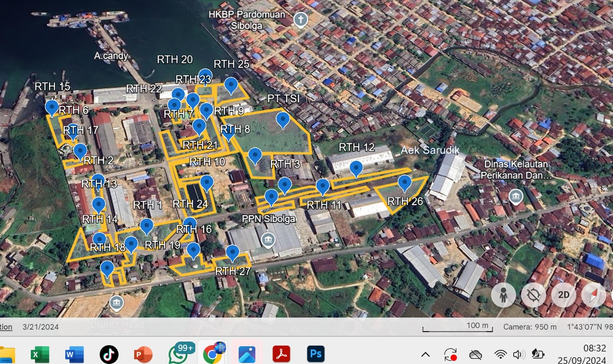
Task: Click the HKBP Pardomuan Sibolga church icon
Action: point(300,20)
